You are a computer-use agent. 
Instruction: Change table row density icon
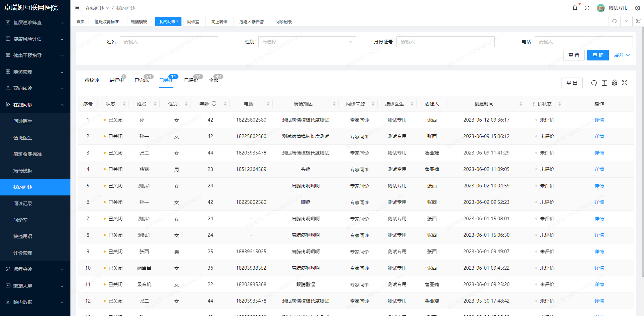[x=604, y=83]
